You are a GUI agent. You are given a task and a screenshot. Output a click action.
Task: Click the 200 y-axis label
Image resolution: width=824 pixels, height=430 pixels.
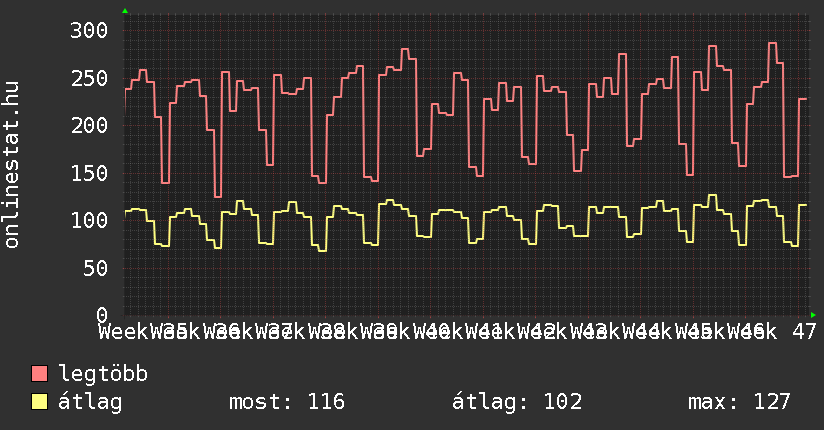click(88, 125)
